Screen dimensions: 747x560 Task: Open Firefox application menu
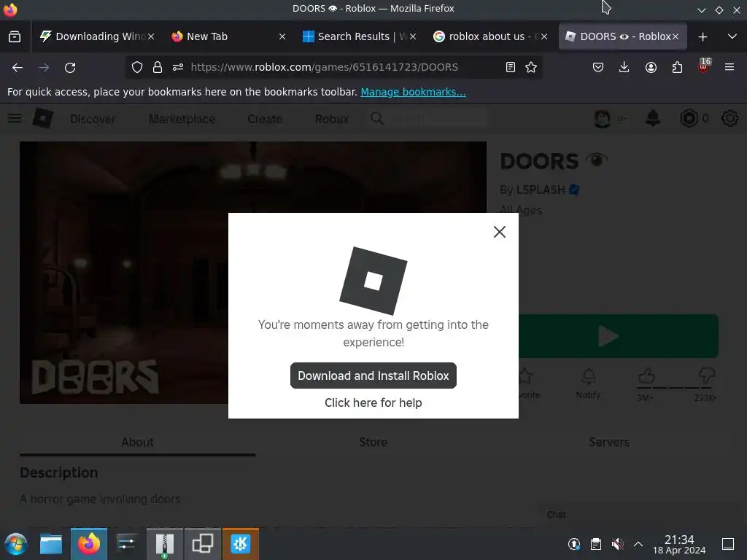click(729, 68)
